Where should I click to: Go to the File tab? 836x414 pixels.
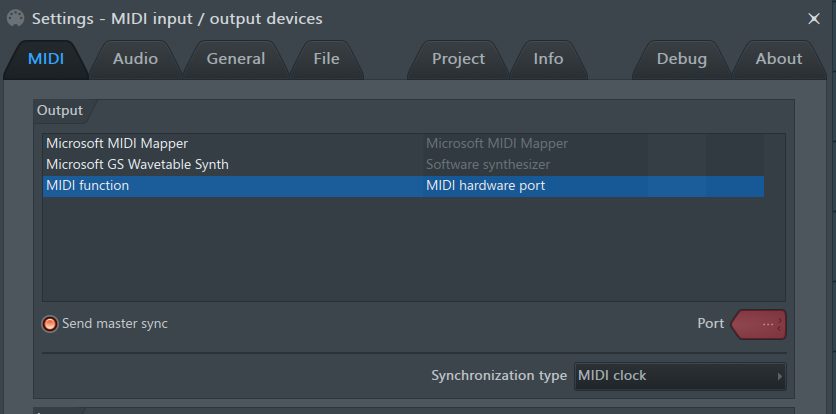pyautogui.click(x=326, y=59)
